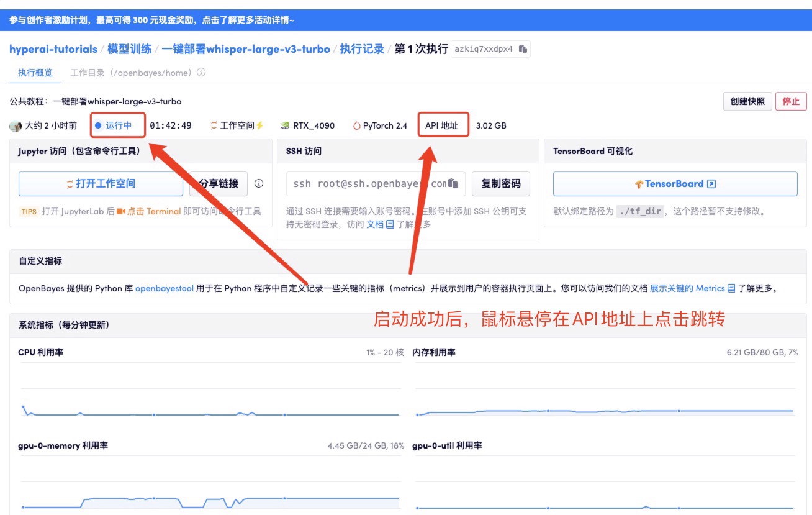The width and height of the screenshot is (812, 515).
Task: Click the NVIDIA icon beside RTX_4090
Action: click(285, 125)
